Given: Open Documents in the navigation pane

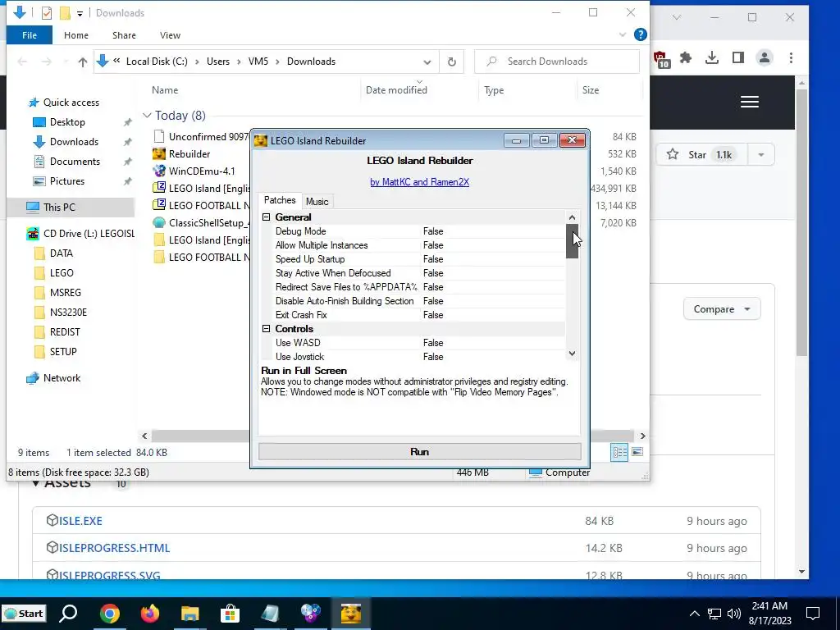Looking at the screenshot, I should pos(75,162).
